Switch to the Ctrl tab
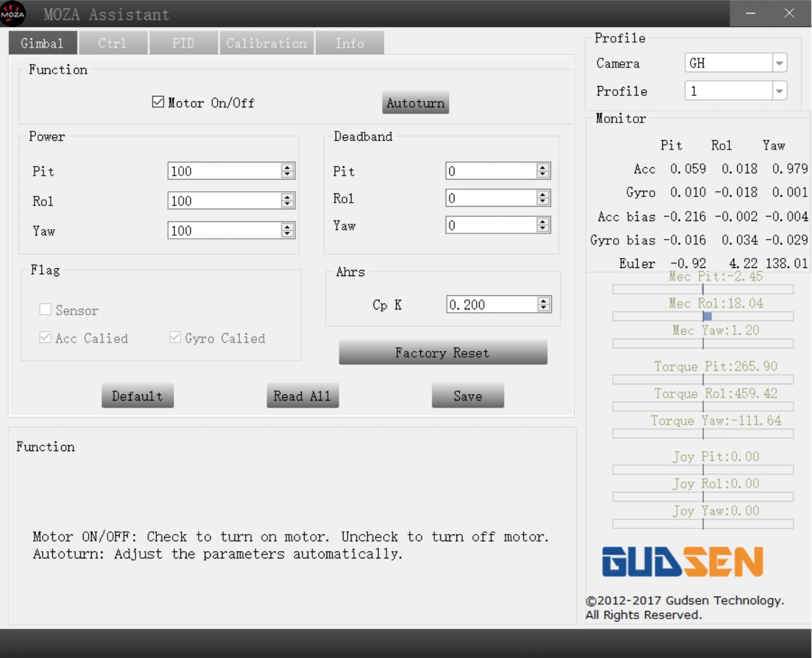Screen dimensions: 812x658 [x=113, y=43]
